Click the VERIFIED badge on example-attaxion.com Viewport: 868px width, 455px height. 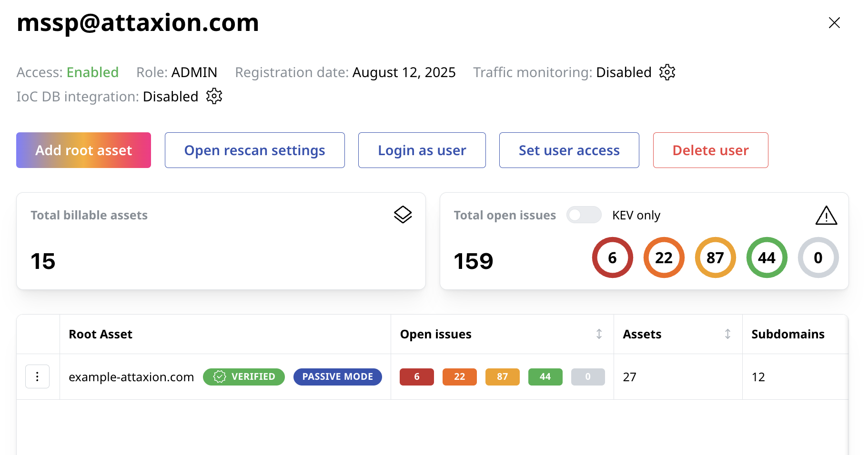pos(244,376)
